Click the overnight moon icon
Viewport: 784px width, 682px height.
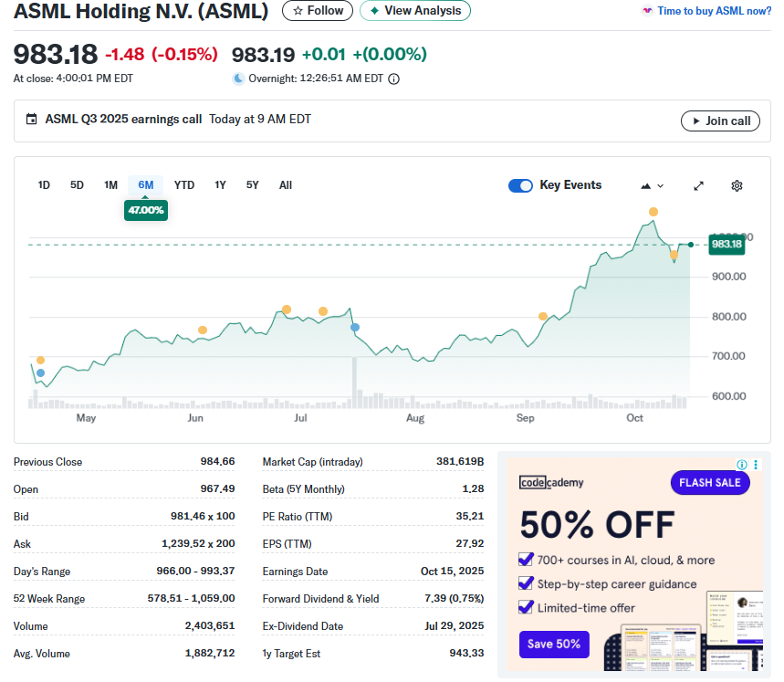pos(238,79)
